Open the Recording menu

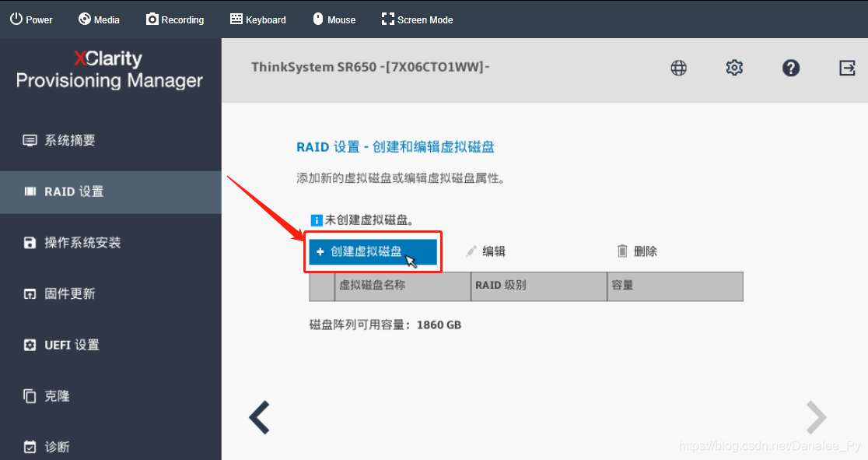tap(175, 19)
